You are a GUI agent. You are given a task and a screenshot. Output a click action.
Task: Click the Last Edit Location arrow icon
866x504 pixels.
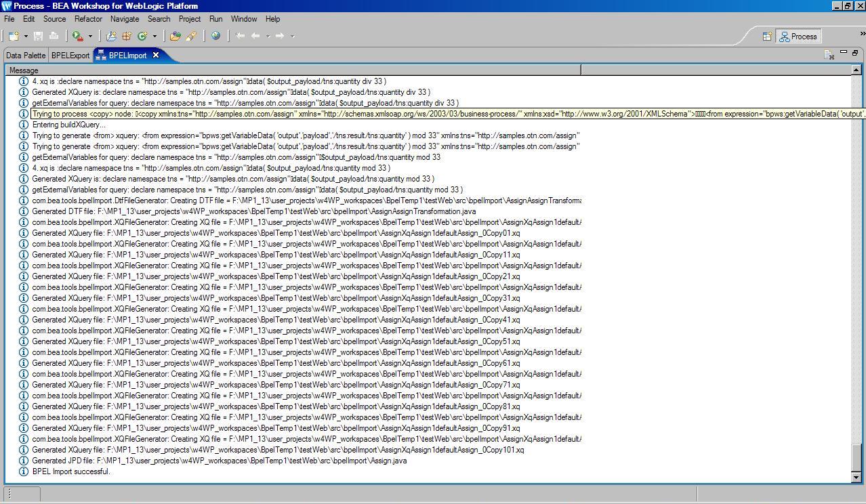point(240,36)
